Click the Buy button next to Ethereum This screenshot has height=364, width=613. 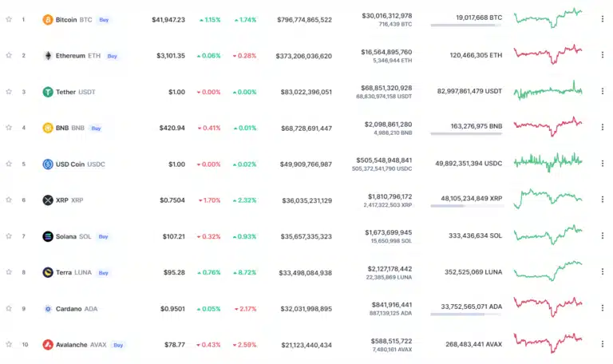click(x=112, y=56)
